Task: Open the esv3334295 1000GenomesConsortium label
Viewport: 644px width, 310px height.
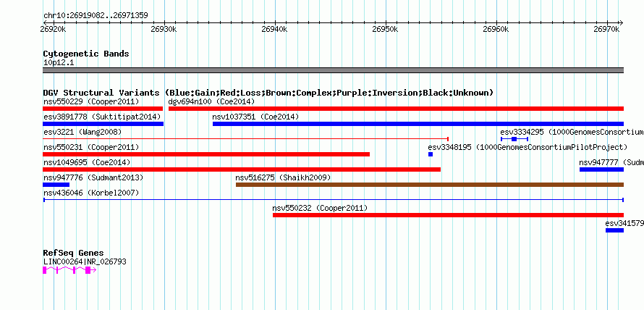Action: tap(572, 132)
